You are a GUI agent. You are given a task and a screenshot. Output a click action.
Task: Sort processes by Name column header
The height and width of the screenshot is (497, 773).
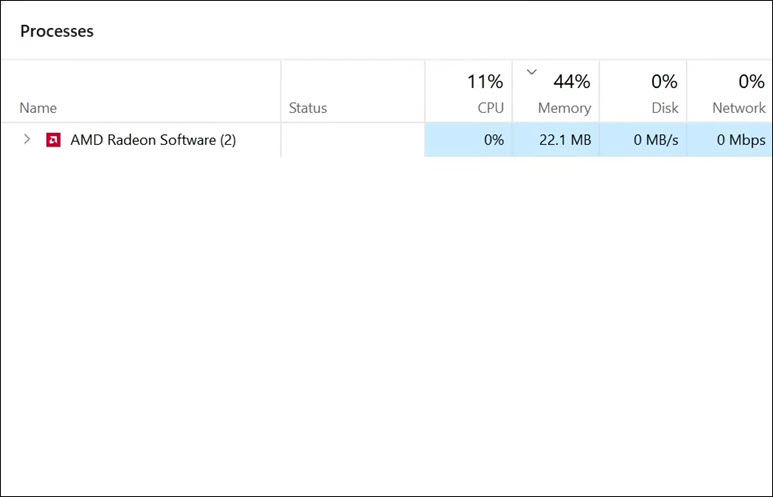coord(38,108)
